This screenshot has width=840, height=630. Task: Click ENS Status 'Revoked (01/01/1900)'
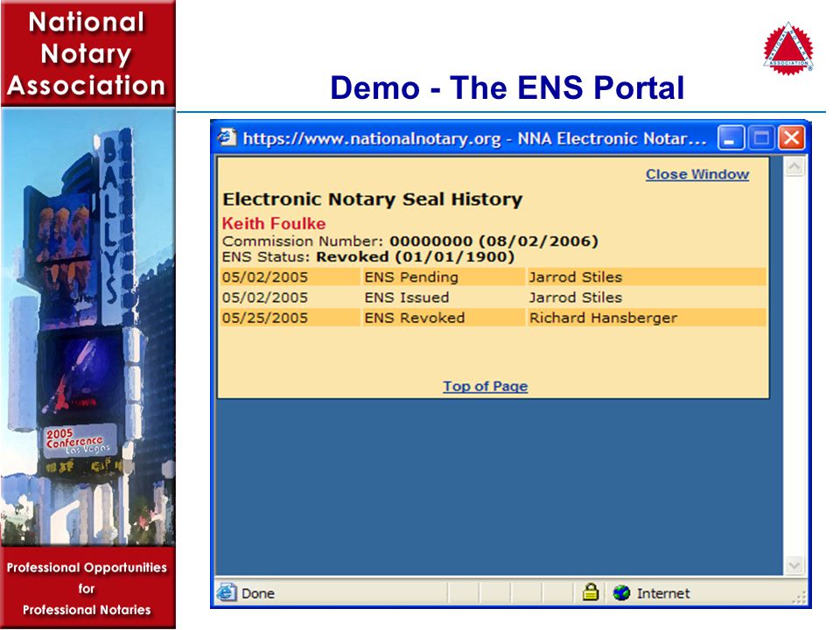(415, 256)
